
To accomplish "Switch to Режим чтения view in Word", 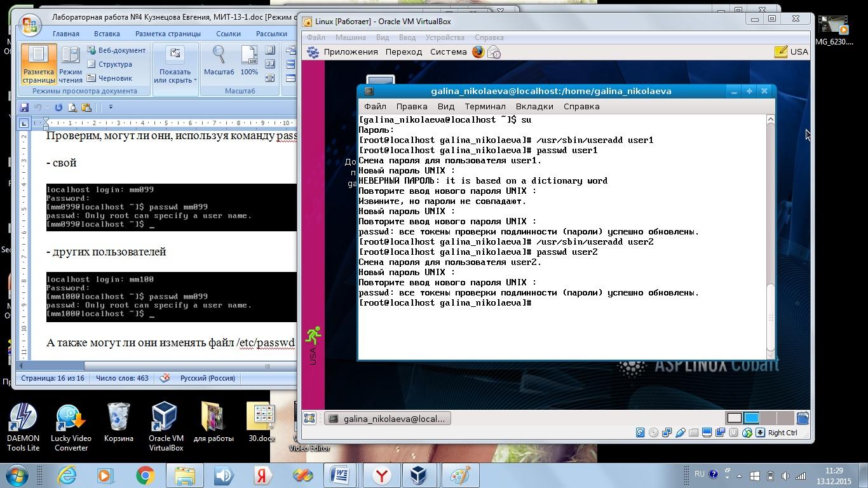I will 71,64.
